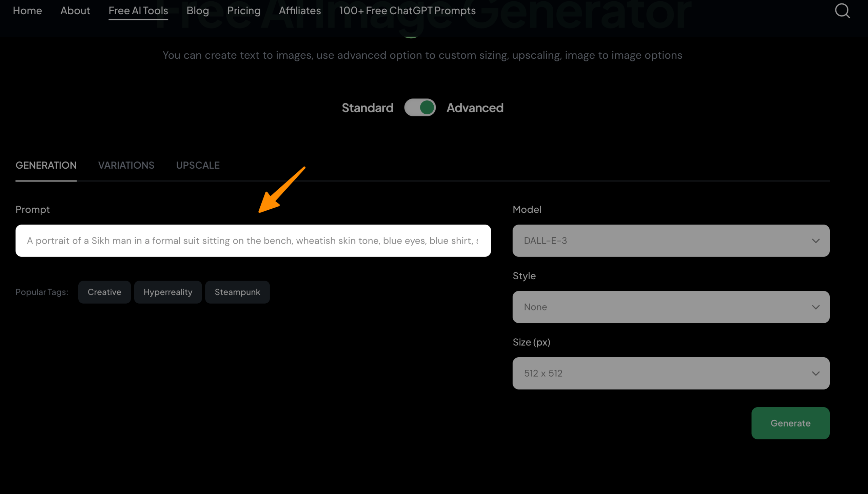Open the Free AI Tools menu

click(138, 11)
